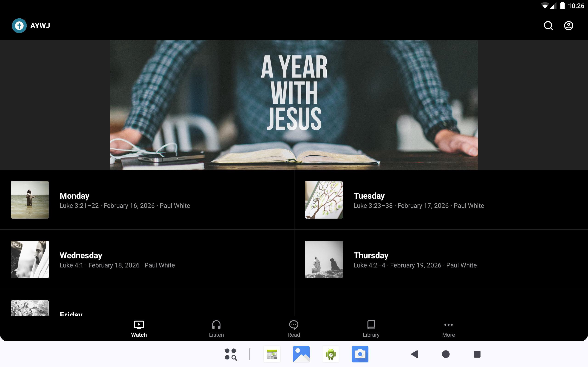The image size is (588, 367).
Task: Open the search icon in header
Action: (x=548, y=26)
